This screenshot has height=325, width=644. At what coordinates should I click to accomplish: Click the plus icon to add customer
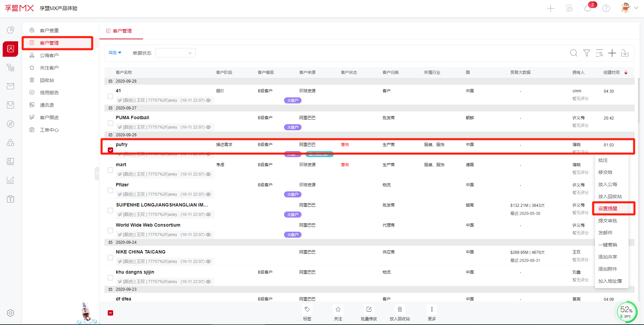click(612, 53)
